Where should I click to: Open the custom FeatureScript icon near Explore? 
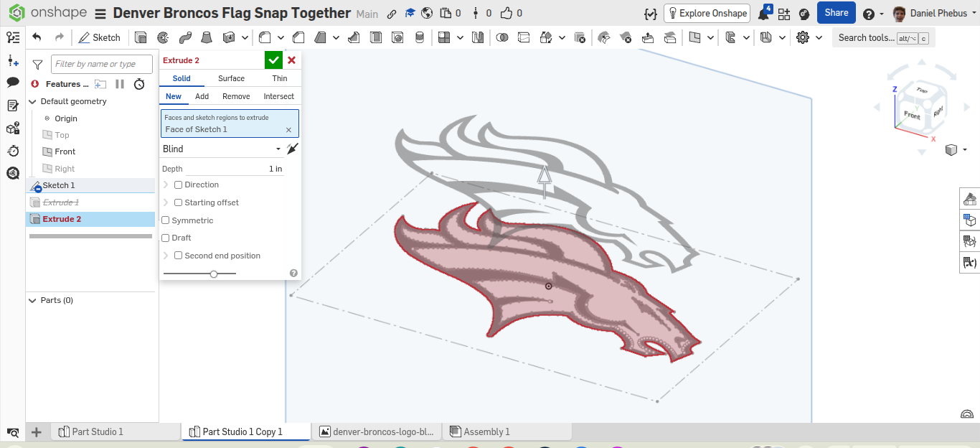651,14
